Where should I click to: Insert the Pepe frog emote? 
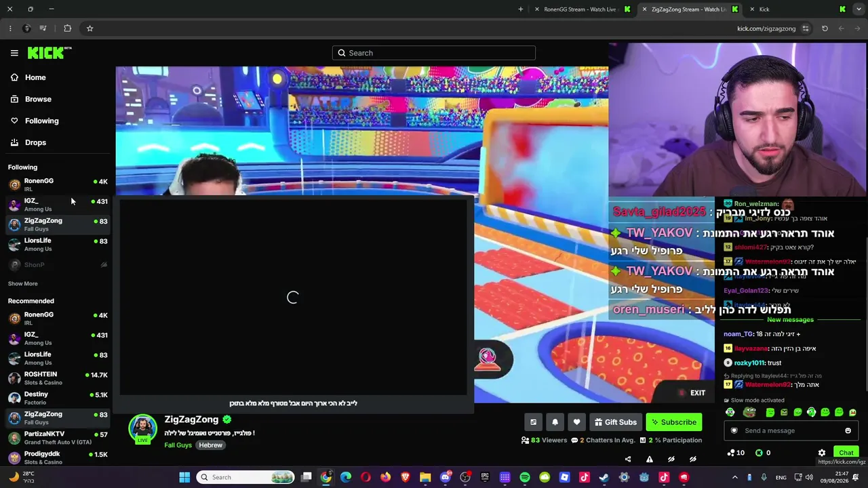tap(749, 412)
